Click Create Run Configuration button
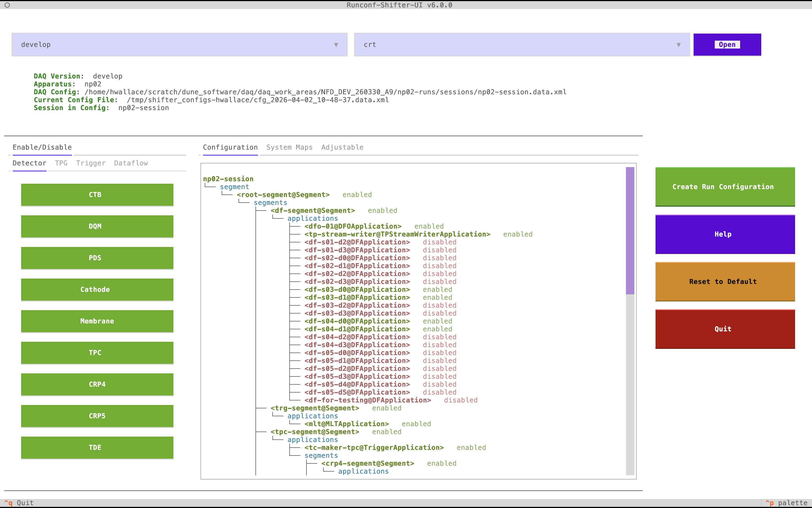The height and width of the screenshot is (508, 812). (725, 187)
